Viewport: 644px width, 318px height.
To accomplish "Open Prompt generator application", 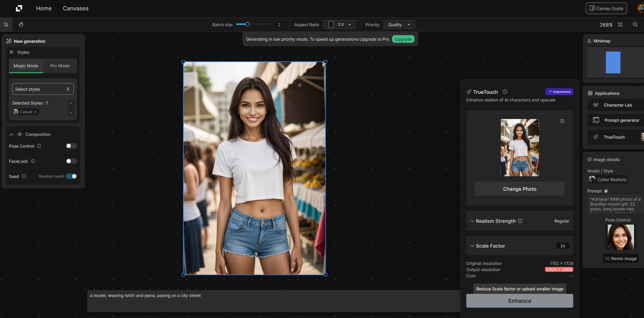I will tap(615, 120).
